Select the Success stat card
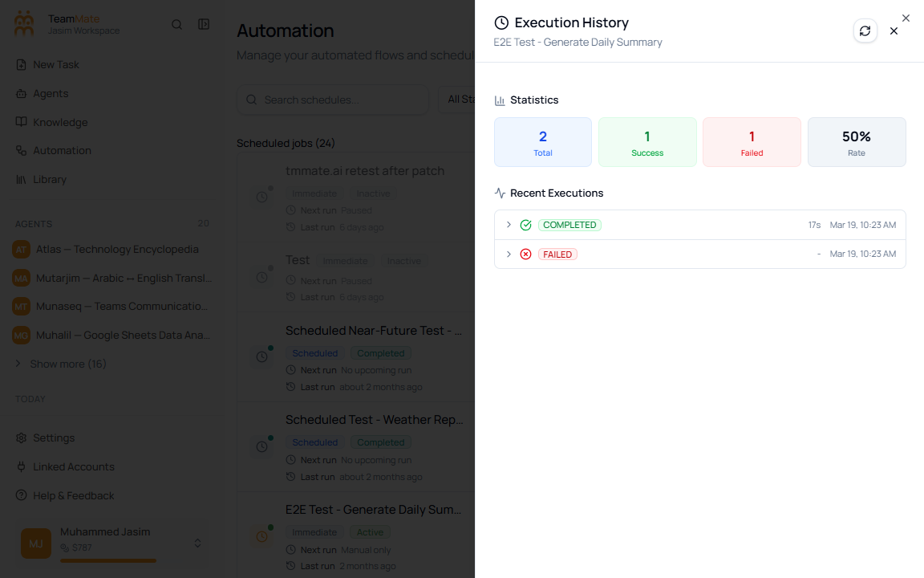Screen dimensions: 924x578 (x=647, y=142)
